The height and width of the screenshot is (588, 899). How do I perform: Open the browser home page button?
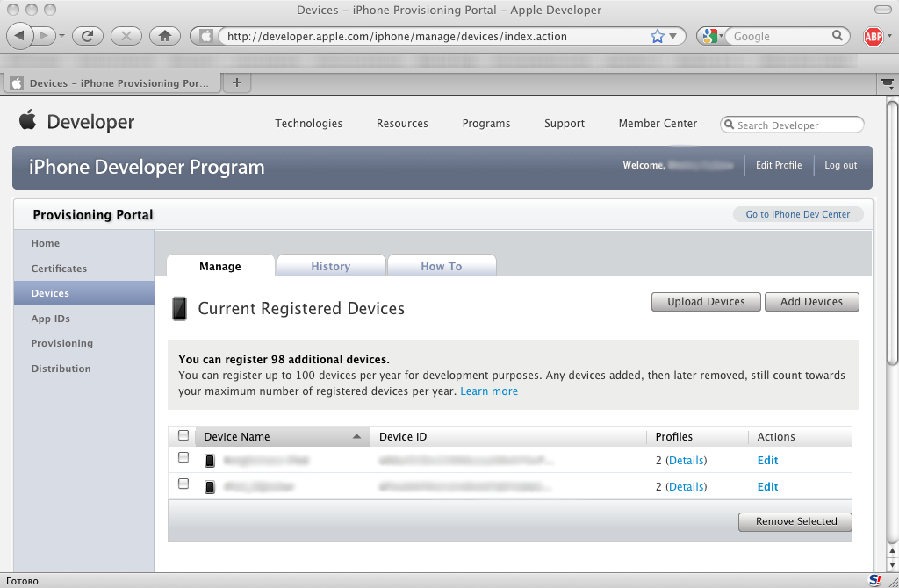pyautogui.click(x=165, y=36)
